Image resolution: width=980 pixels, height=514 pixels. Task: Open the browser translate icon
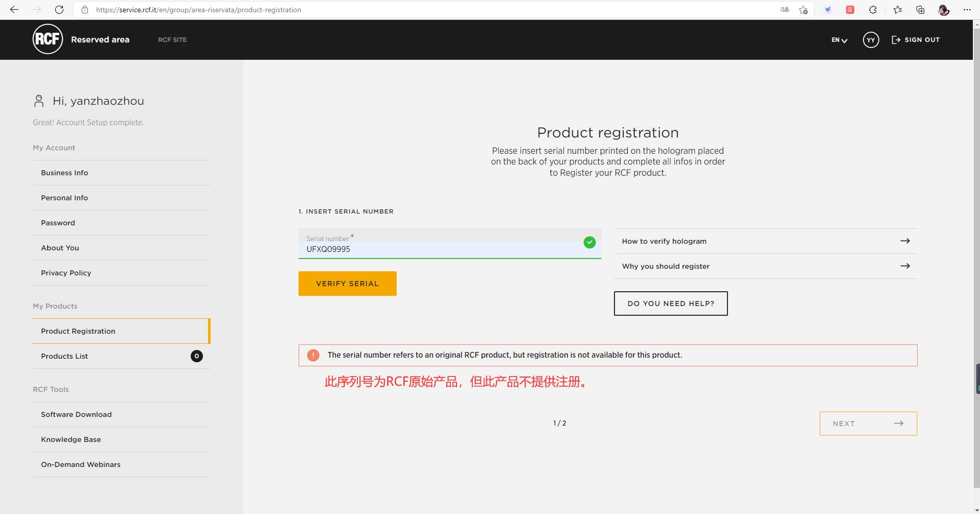point(784,10)
